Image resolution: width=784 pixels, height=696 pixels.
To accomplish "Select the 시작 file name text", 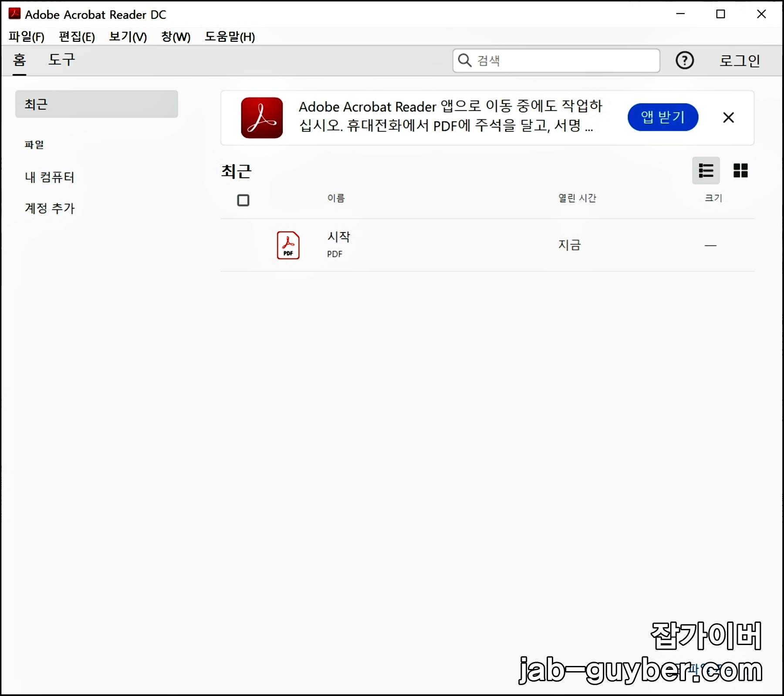I will (339, 237).
